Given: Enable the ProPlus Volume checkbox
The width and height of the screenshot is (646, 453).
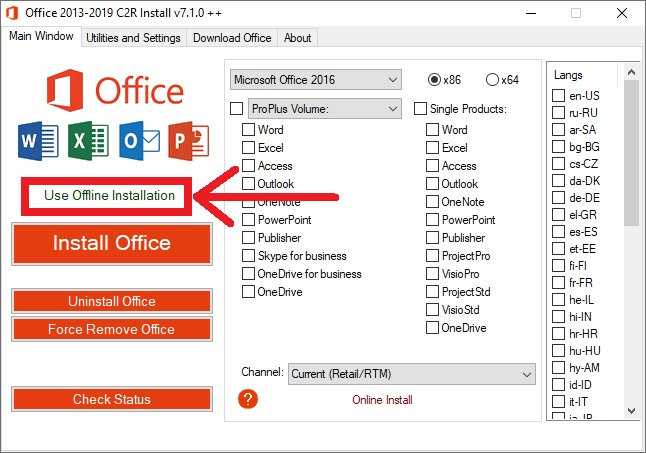Looking at the screenshot, I should pyautogui.click(x=236, y=109).
